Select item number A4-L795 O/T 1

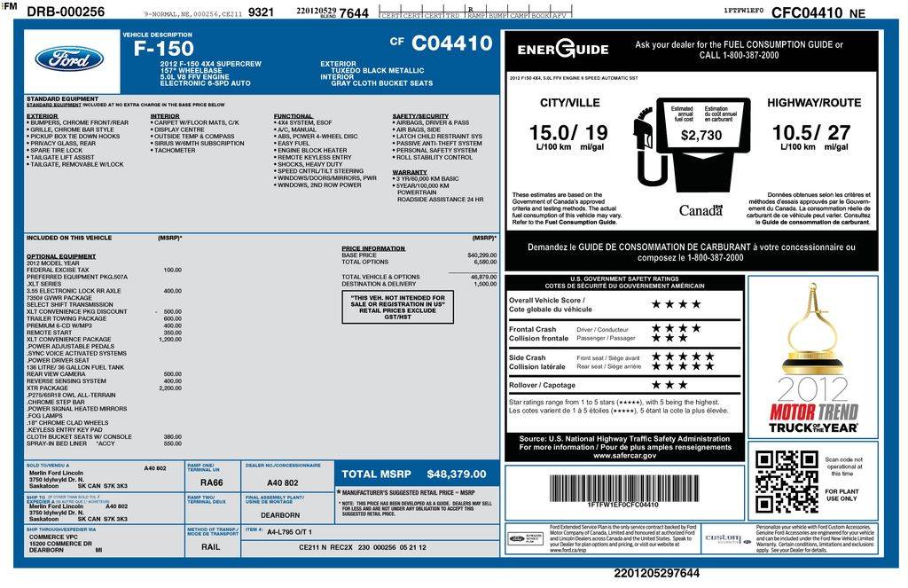point(289,532)
